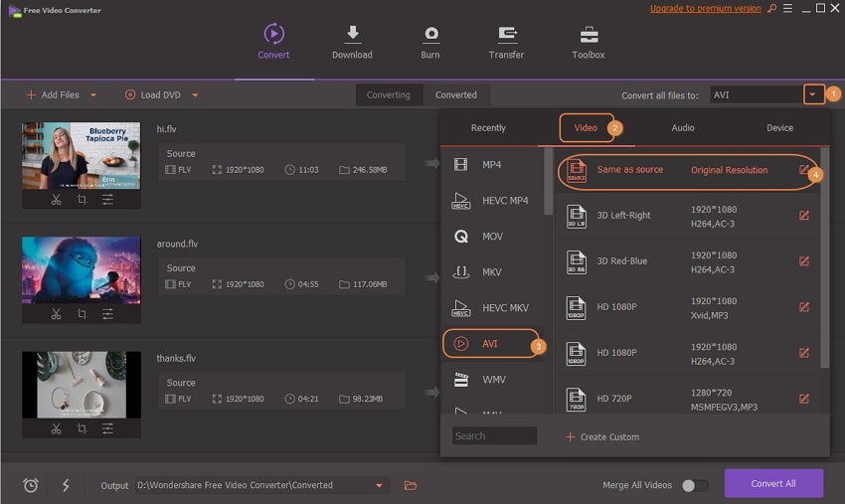Click the hi.flv video thumbnail
The width and height of the screenshot is (845, 504).
pos(82,156)
